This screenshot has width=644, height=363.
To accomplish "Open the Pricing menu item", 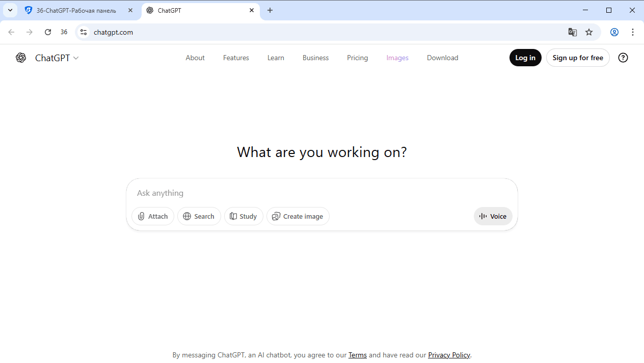I will (357, 58).
